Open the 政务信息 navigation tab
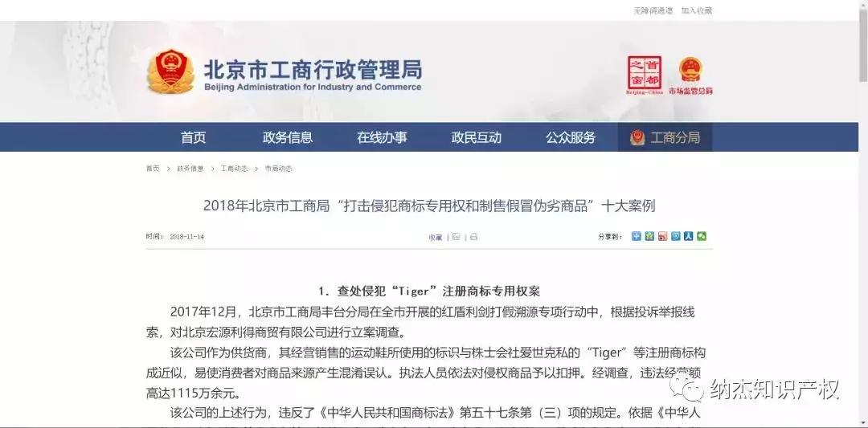This screenshot has width=868, height=428. [x=287, y=137]
